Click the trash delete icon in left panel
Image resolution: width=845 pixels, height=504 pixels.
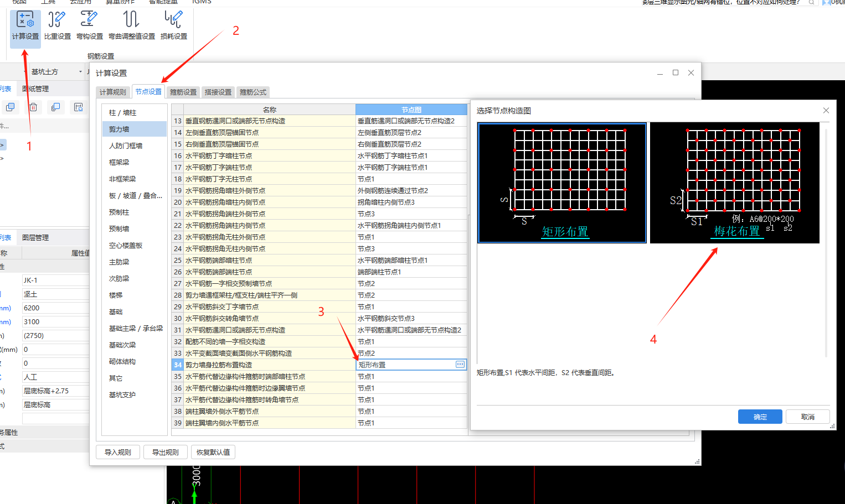pyautogui.click(x=33, y=107)
